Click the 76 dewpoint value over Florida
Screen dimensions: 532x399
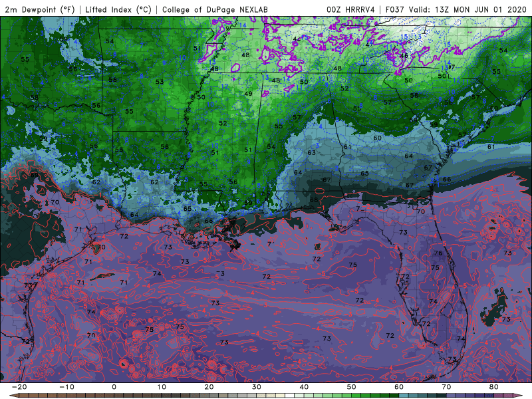pos(438,253)
